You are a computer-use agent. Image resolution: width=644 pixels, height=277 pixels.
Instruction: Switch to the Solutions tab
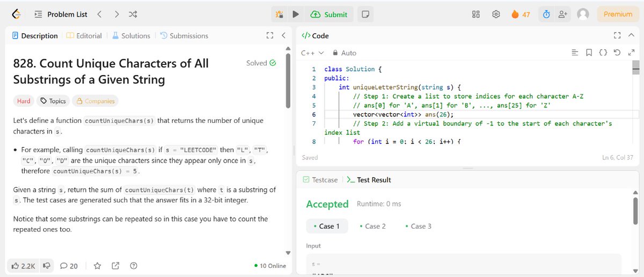pos(131,36)
